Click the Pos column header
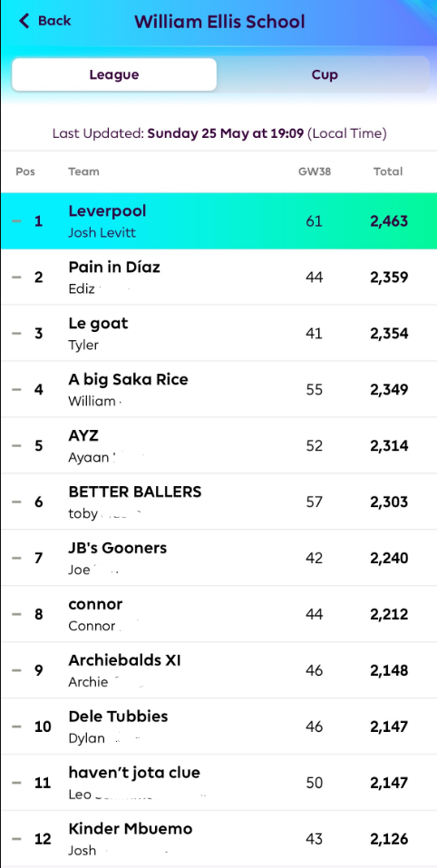The image size is (437, 868). 25,171
